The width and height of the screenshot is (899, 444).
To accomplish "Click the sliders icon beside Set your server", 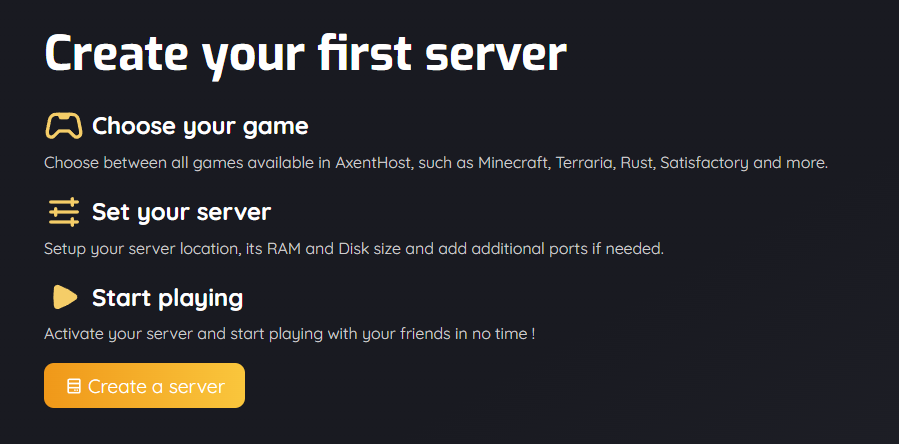I will (x=64, y=212).
